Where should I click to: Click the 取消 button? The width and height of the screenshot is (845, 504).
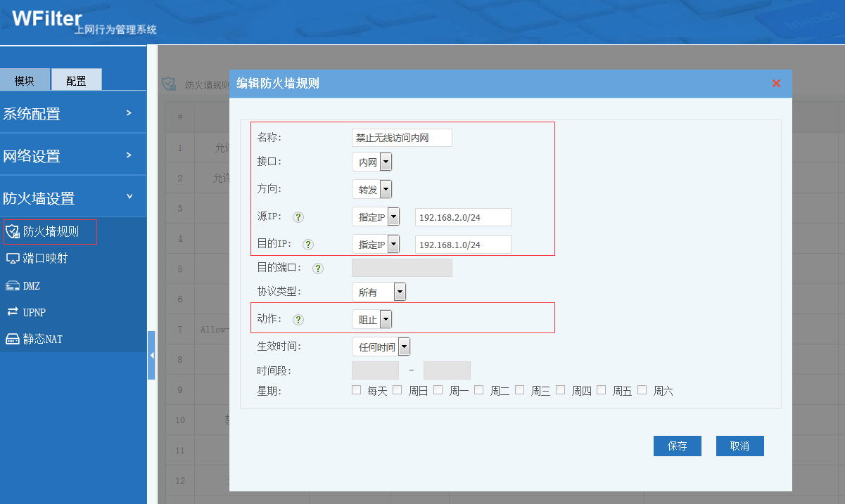pyautogui.click(x=739, y=446)
